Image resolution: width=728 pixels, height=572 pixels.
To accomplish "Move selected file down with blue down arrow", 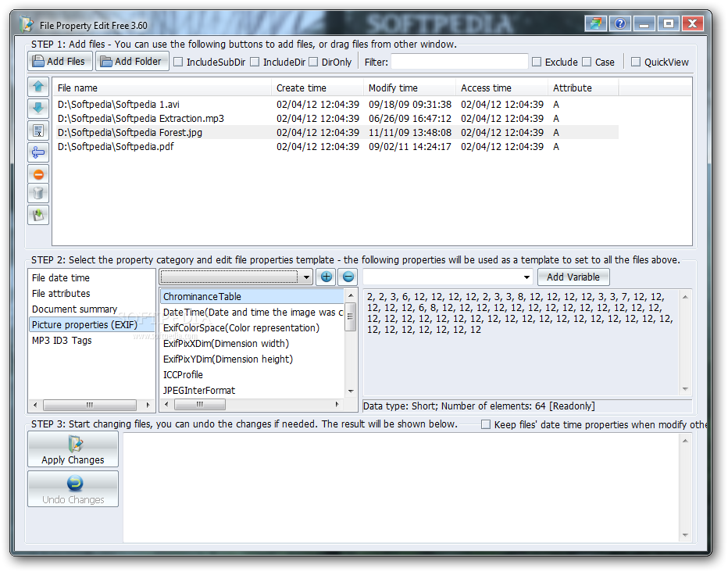I will (38, 109).
